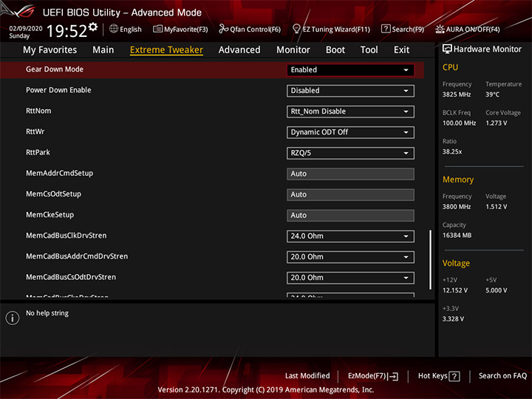Open the RttPark RZQ/5 dropdown
This screenshot has width=532, height=399.
350,153
